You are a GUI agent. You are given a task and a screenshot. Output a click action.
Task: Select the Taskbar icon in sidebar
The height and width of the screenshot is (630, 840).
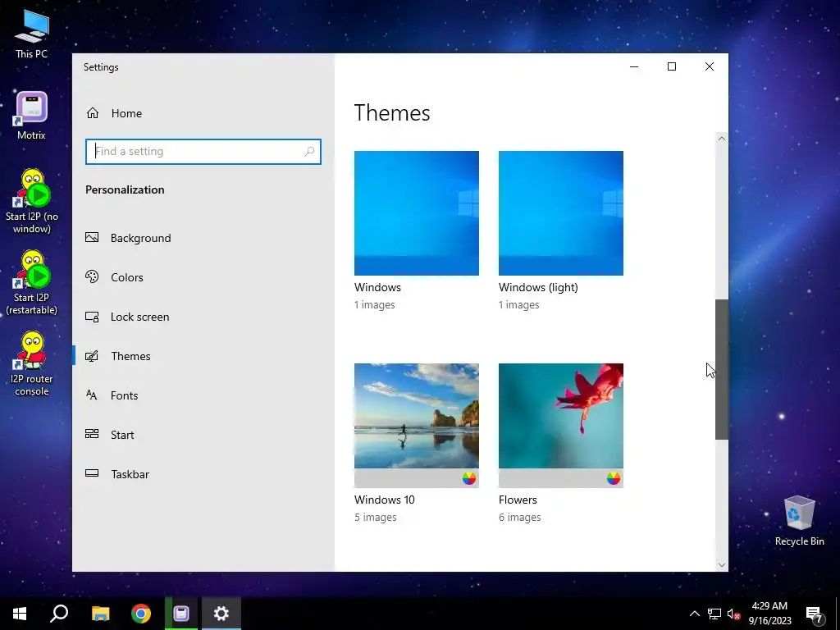click(x=92, y=473)
